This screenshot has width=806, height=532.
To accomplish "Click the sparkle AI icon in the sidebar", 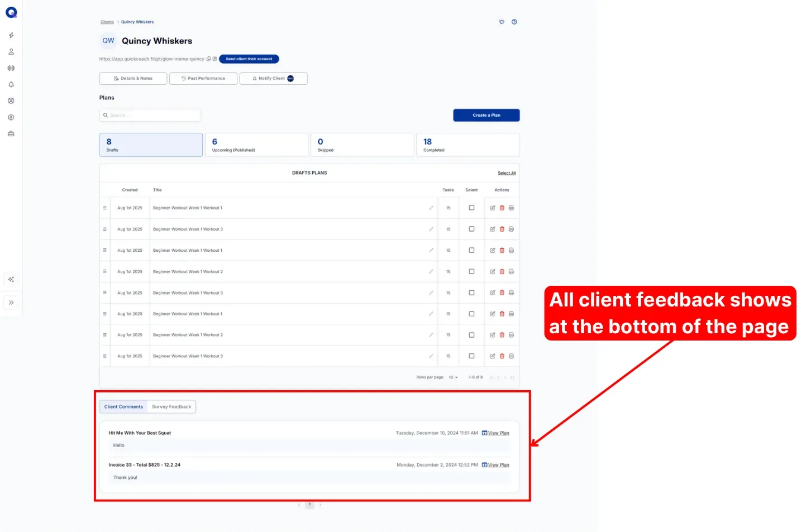I will pyautogui.click(x=11, y=279).
